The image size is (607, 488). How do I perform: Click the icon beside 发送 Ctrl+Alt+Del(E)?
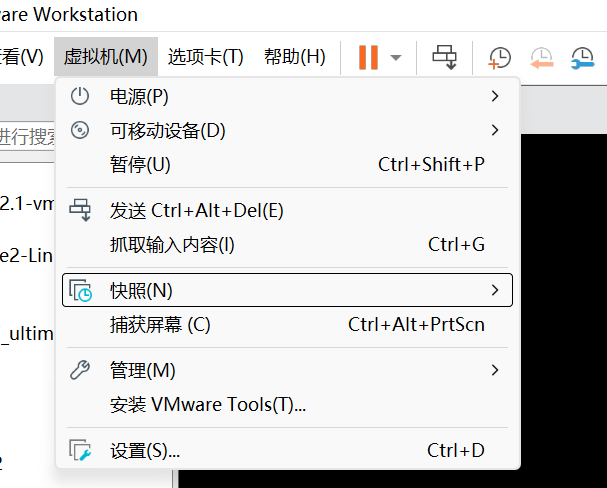pyautogui.click(x=80, y=210)
